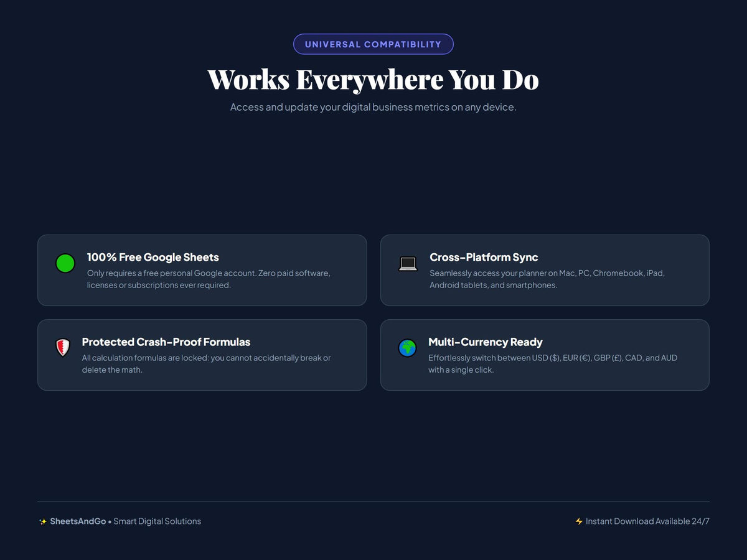Click description listing USD, EUR, GBP currencies
Screen dimensions: 747x560
[x=553, y=363]
